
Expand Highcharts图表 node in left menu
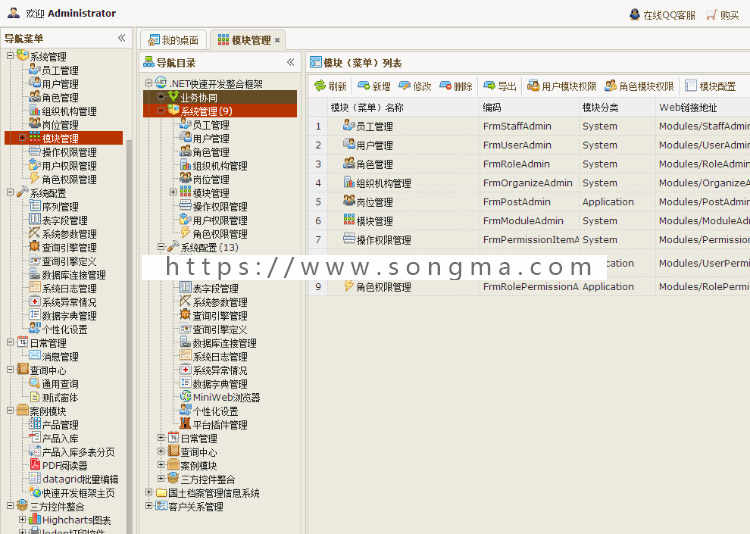(x=22, y=519)
